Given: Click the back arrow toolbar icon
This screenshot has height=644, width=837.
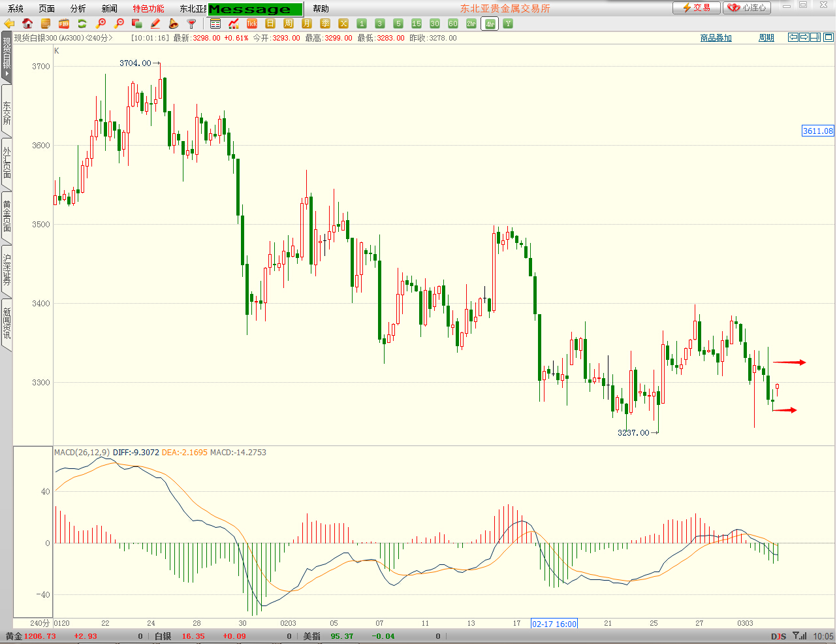Looking at the screenshot, I should pos(9,24).
